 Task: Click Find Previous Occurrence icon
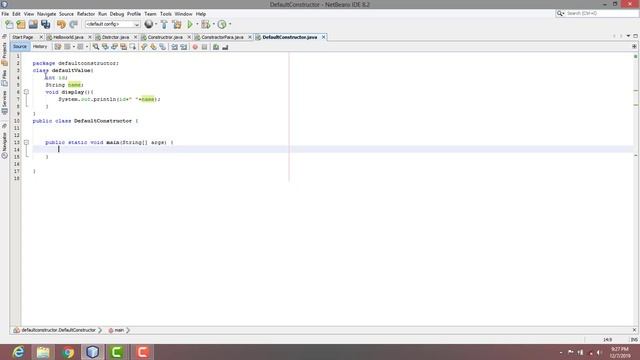pyautogui.click(x=105, y=47)
